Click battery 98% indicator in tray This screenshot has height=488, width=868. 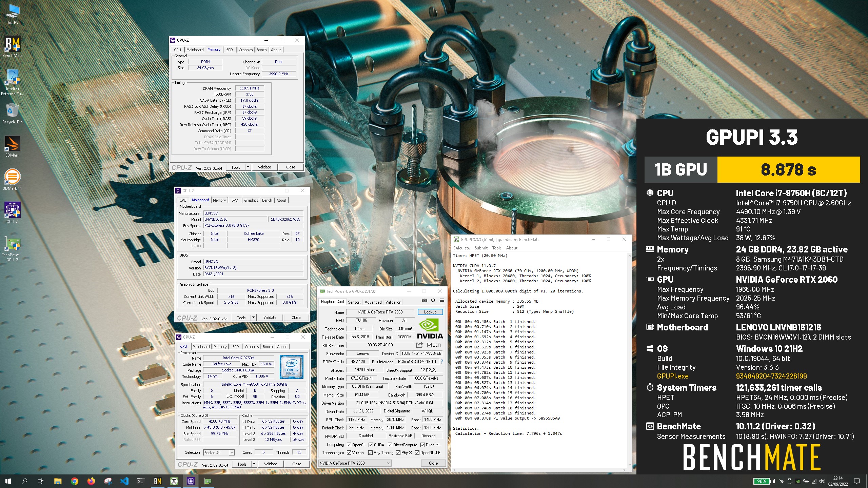[x=761, y=481]
